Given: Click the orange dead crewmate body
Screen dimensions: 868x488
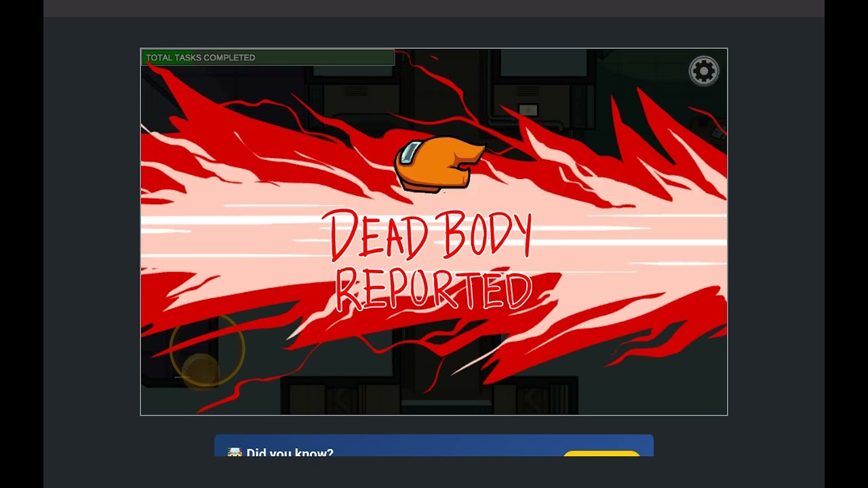Looking at the screenshot, I should point(439,164).
